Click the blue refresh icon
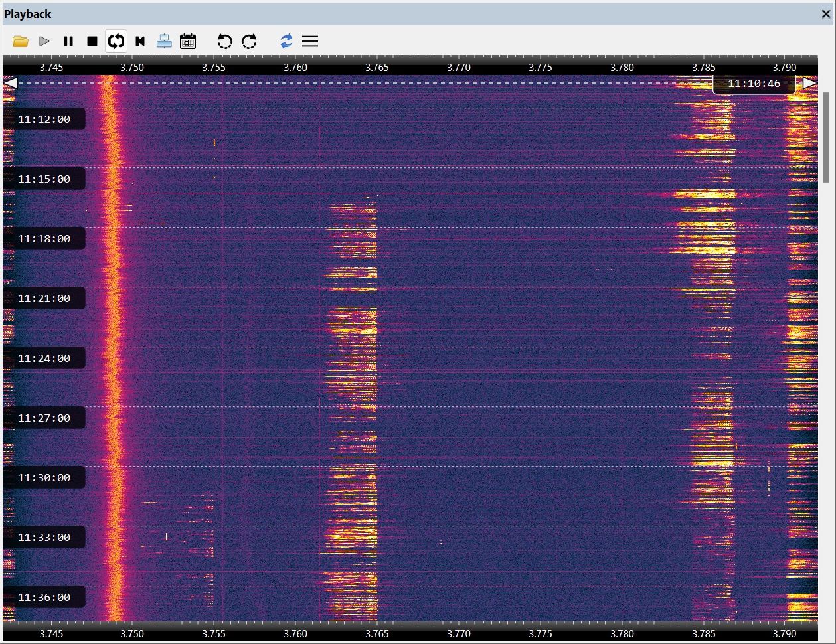The image size is (836, 644). pos(286,41)
